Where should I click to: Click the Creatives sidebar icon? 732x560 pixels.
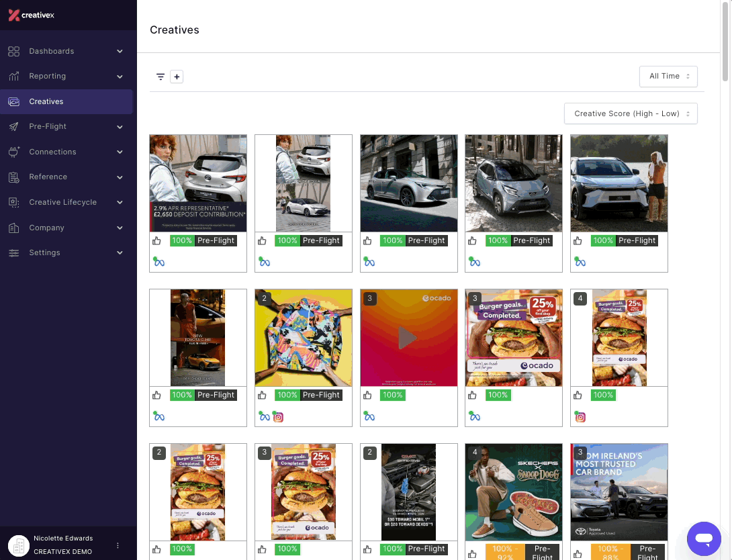(14, 101)
